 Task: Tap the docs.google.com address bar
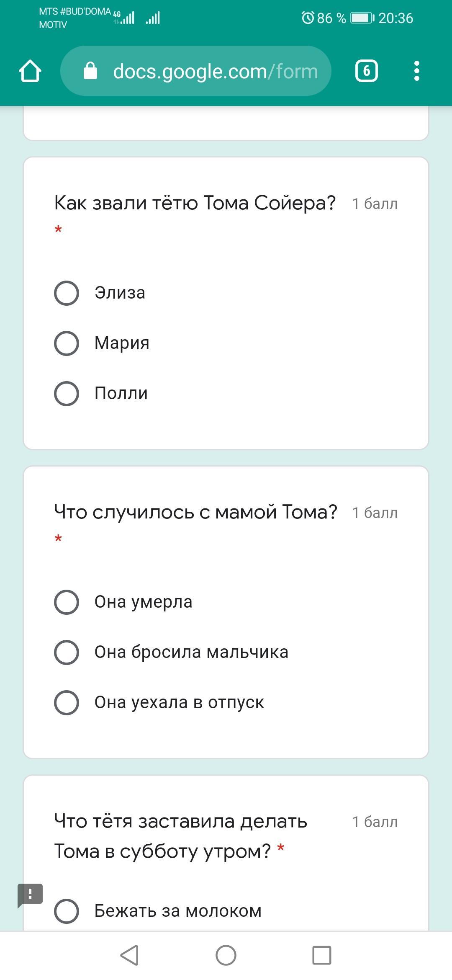215,71
